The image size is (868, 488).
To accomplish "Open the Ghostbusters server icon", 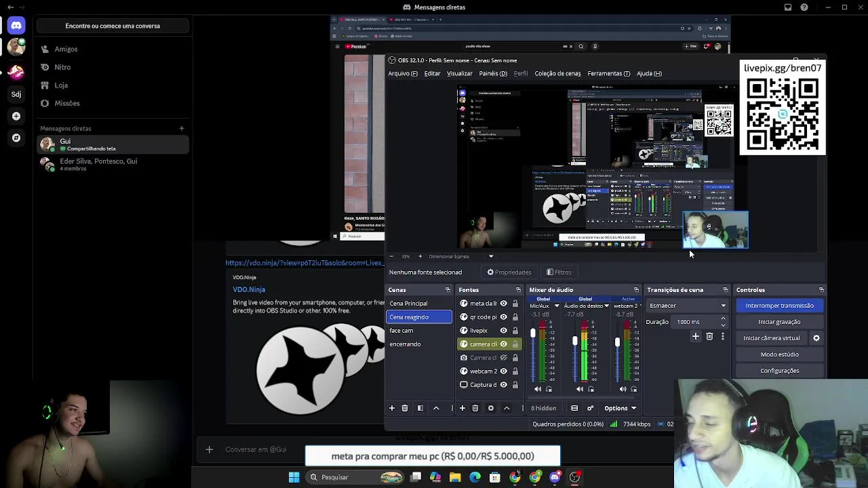I will (16, 71).
